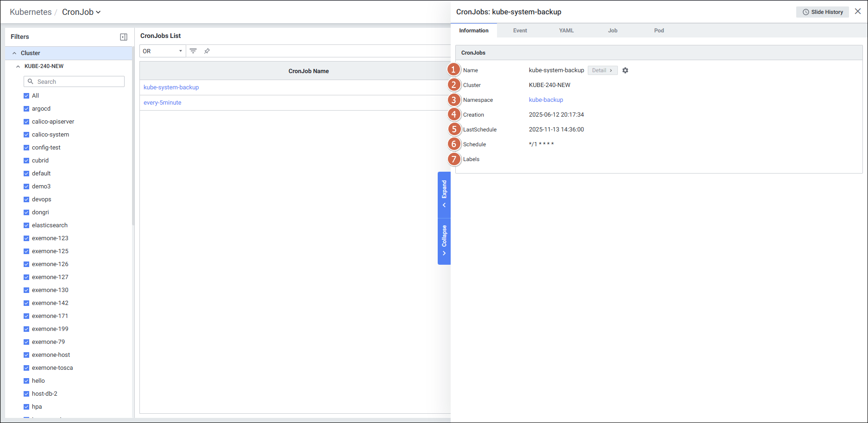Collapse the KUBE-240-NEW tree node
Viewport: 868px width, 423px height.
pos(18,66)
